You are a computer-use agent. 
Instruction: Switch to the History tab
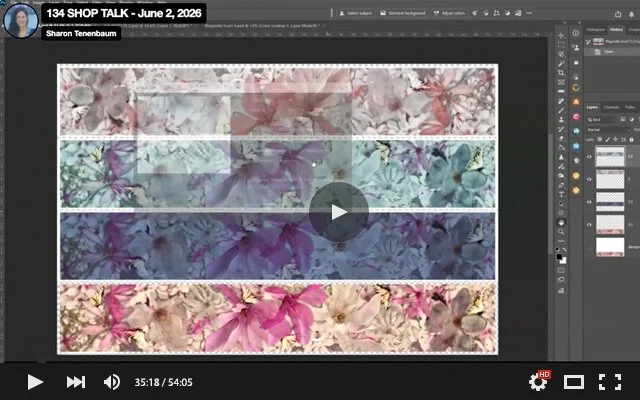coord(616,29)
